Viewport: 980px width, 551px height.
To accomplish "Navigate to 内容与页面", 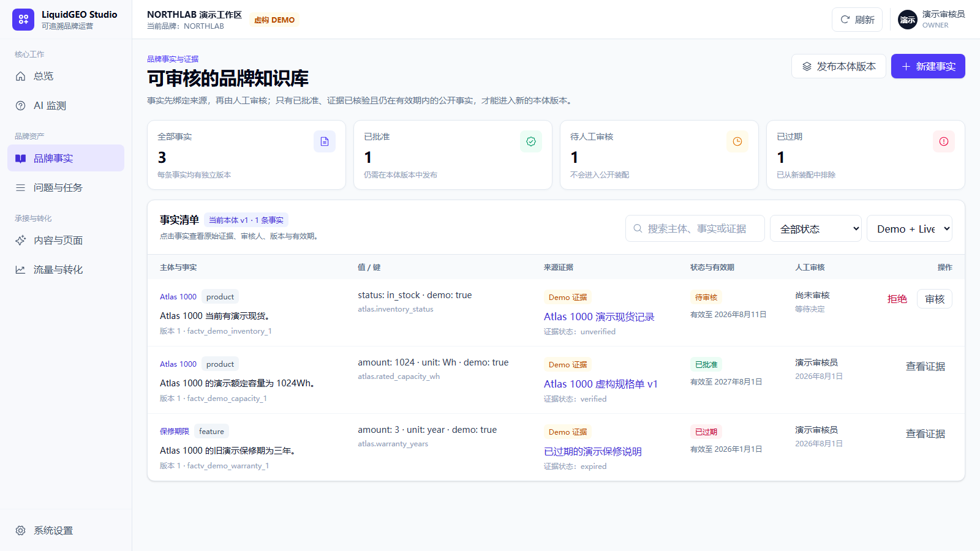I will (x=66, y=240).
